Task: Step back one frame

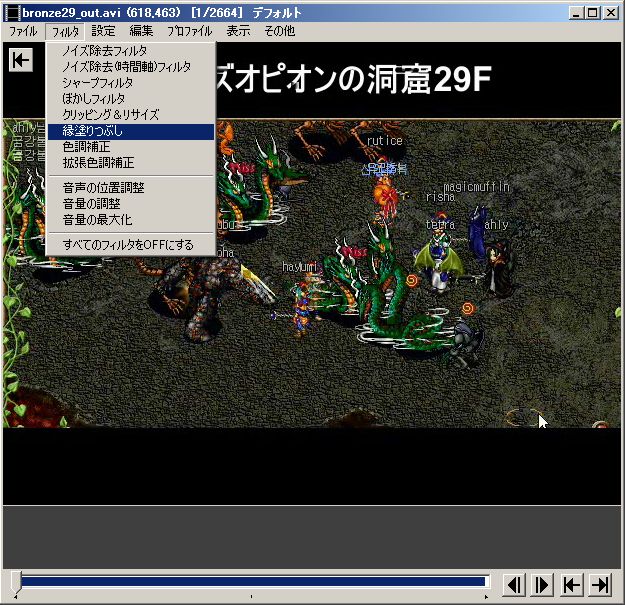Action: pos(514,585)
